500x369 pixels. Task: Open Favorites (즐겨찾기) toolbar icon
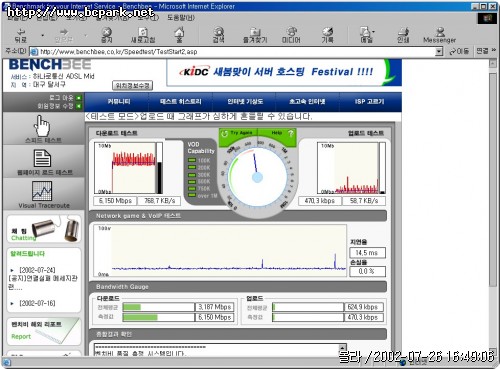(x=255, y=35)
